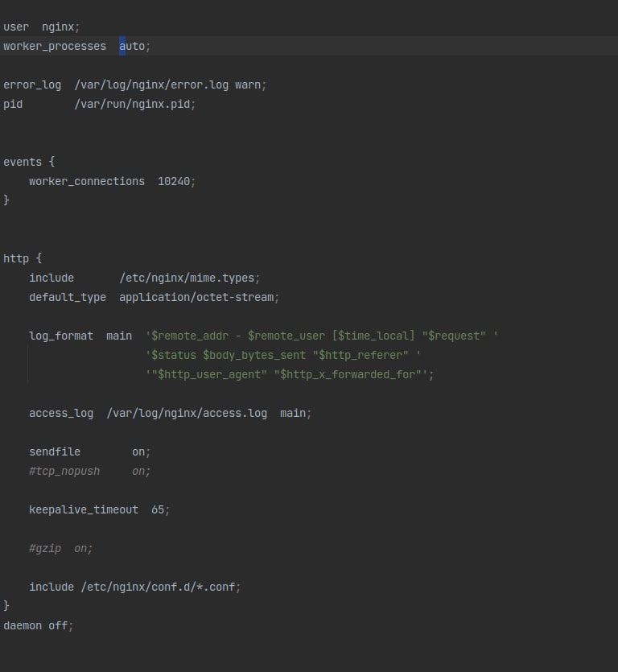Click the value 65
Viewport: 618px width, 672px height.
click(158, 510)
